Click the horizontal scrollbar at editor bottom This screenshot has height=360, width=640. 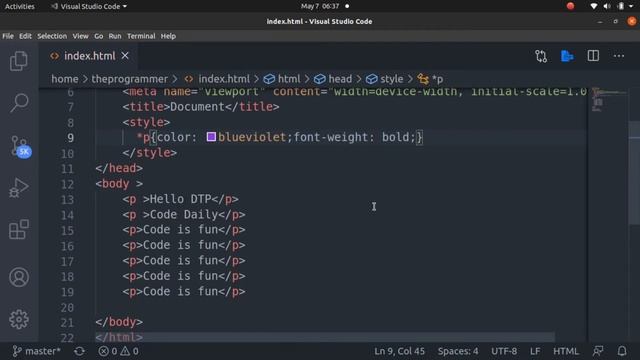[x=325, y=337]
